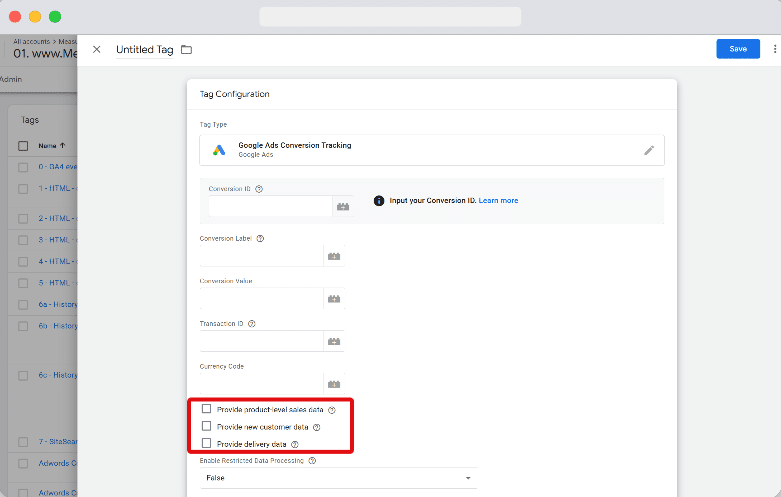The image size is (781, 497).
Task: Open variable picker for Conversion Label
Action: (x=334, y=256)
